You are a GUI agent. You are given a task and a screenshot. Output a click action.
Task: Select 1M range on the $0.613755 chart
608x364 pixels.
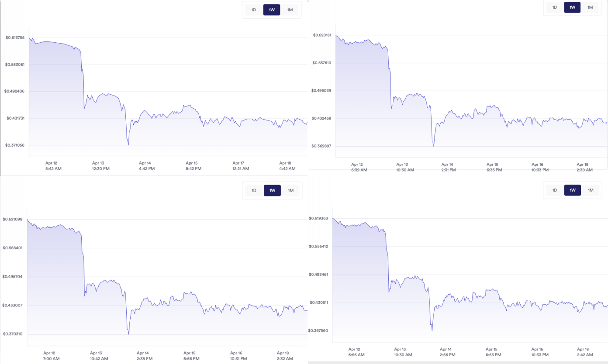tap(290, 10)
